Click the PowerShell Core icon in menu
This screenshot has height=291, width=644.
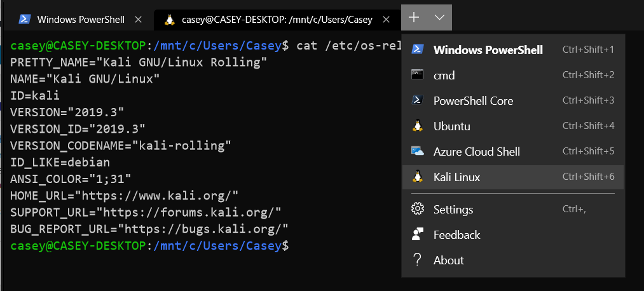418,100
